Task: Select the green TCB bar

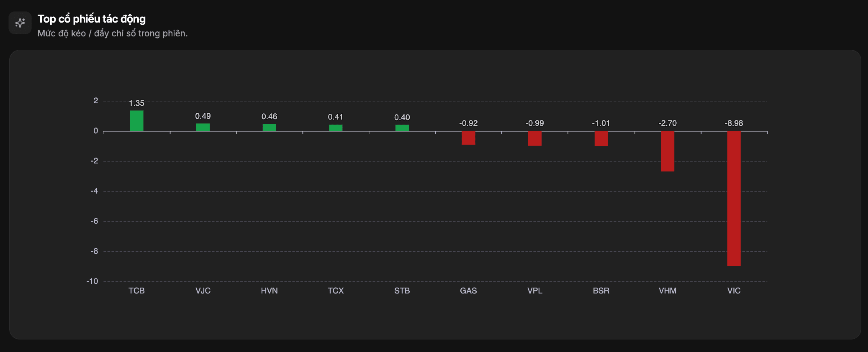Action: 136,121
